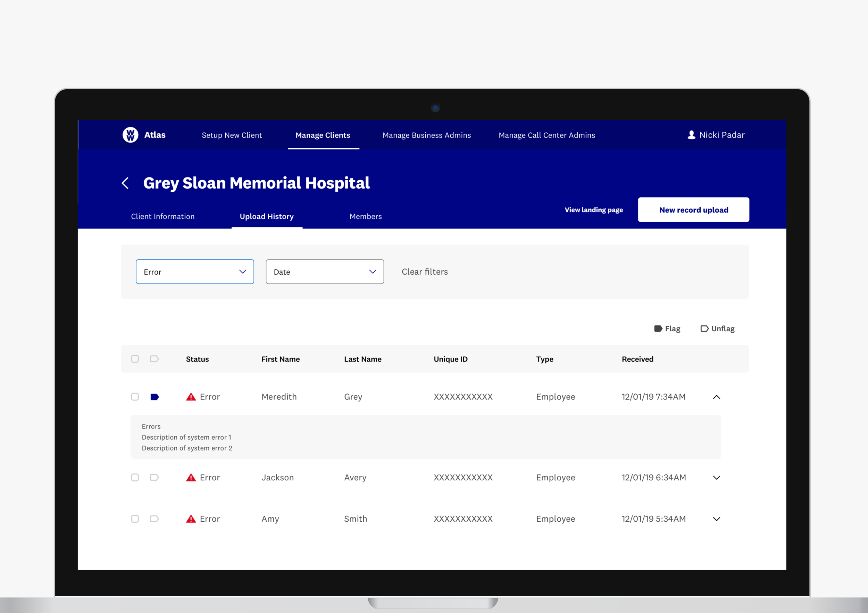Click the WW Atlas logo icon
This screenshot has width=868, height=613.
pyautogui.click(x=130, y=135)
